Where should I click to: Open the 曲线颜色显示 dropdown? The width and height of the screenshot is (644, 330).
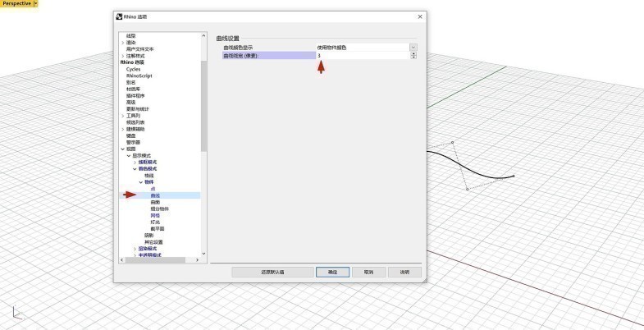(x=413, y=48)
